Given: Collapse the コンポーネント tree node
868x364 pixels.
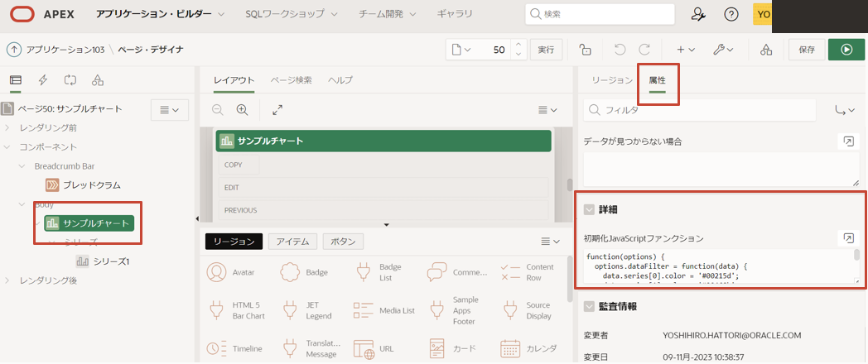Looking at the screenshot, I should click(7, 147).
